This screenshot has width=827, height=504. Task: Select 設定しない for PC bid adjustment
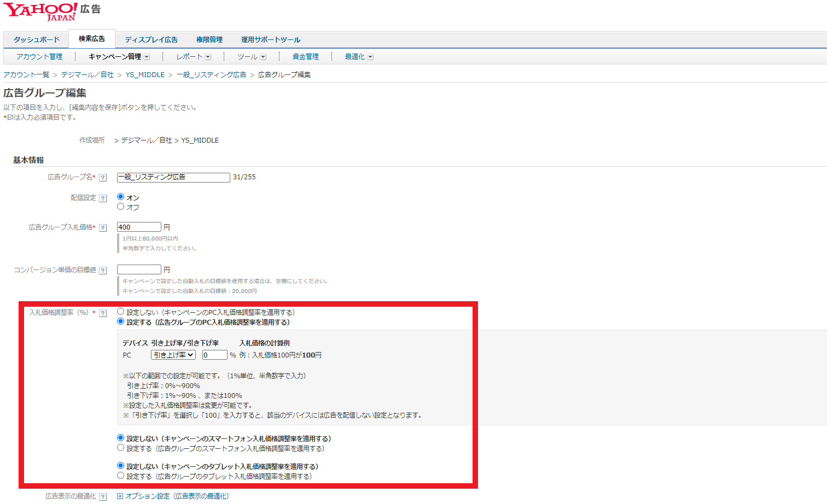click(x=121, y=312)
